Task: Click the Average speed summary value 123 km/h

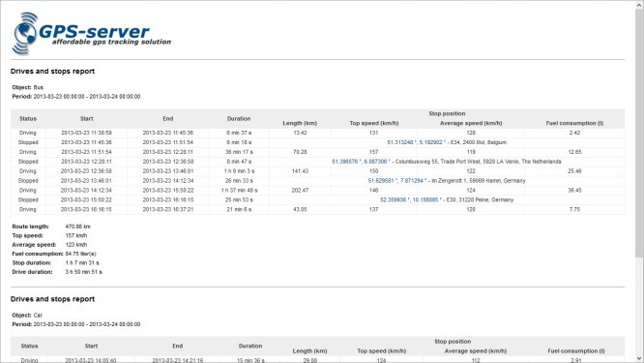Action: tap(76, 245)
